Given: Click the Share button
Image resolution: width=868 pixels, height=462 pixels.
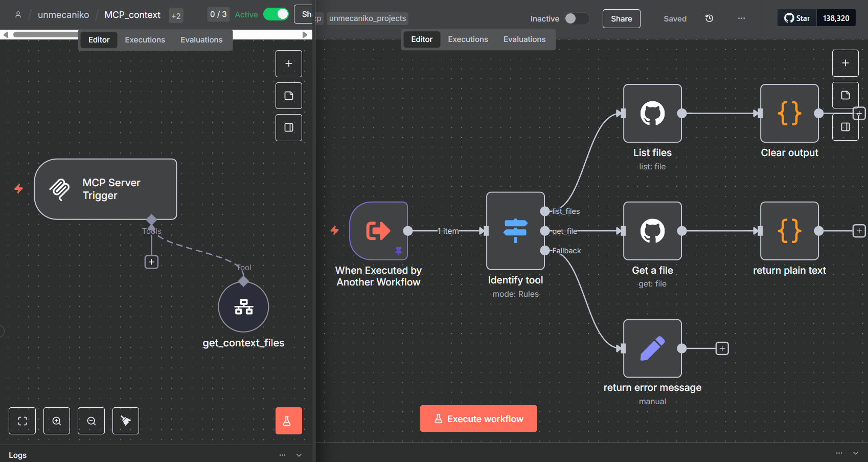Looking at the screenshot, I should (x=621, y=18).
